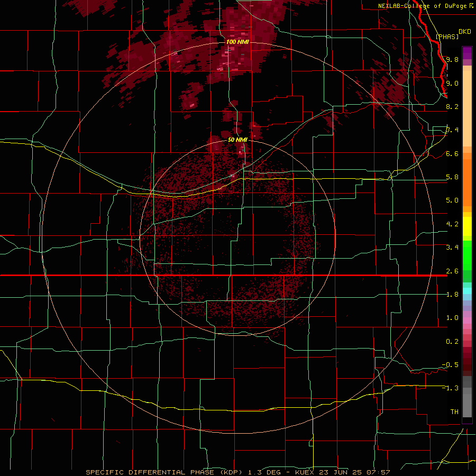Click the 1.8 scale value
476x476 pixels.
[x=452, y=295]
